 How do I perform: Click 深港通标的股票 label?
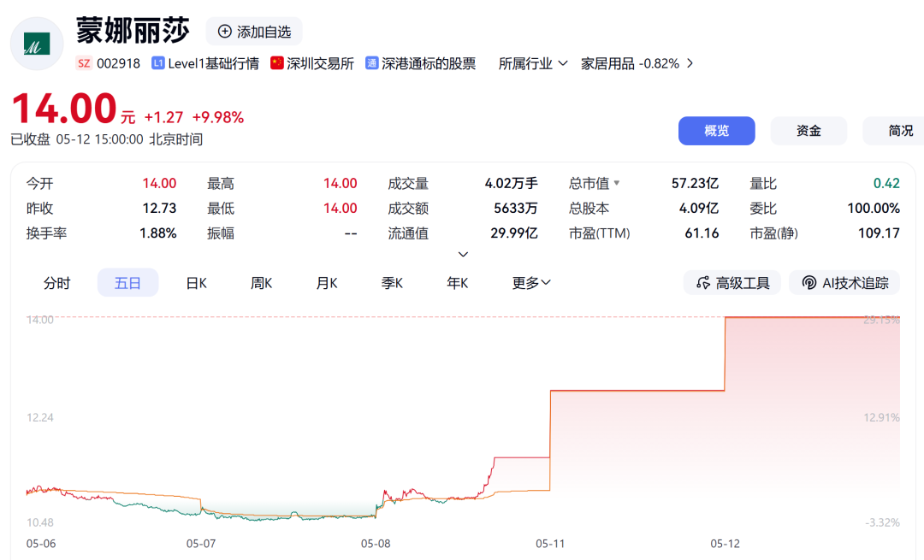pyautogui.click(x=429, y=63)
